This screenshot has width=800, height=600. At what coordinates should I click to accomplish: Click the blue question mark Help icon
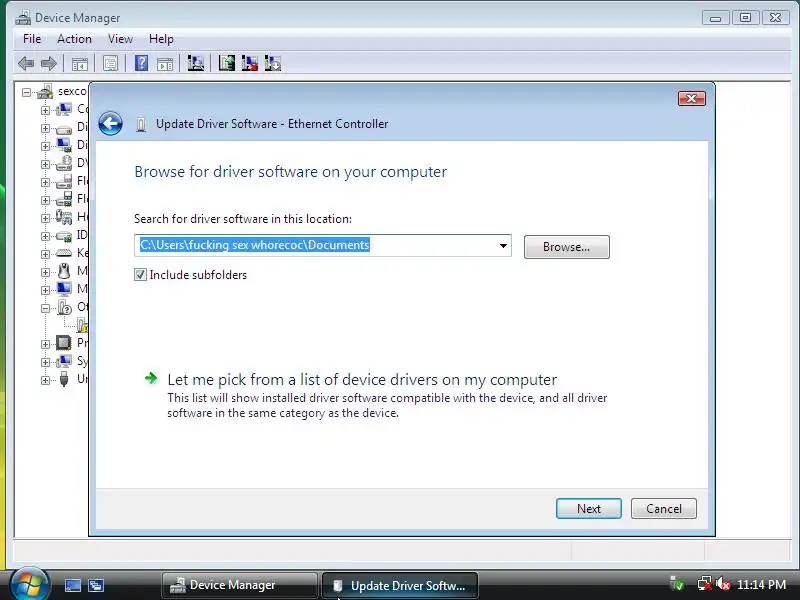point(141,63)
